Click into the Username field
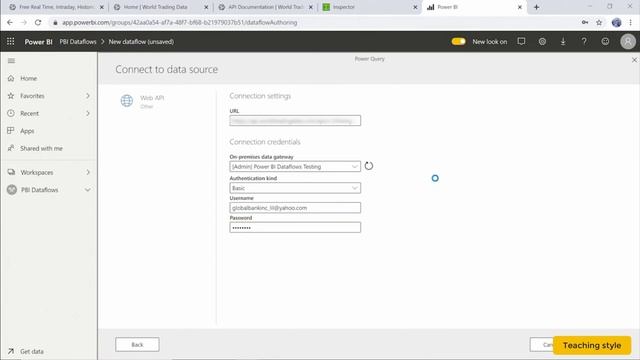This screenshot has height=360, width=640. (295, 208)
